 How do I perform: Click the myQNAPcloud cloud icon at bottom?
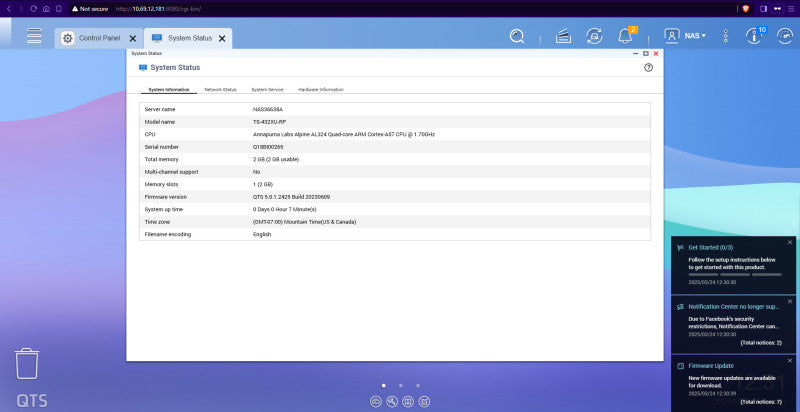coord(376,401)
